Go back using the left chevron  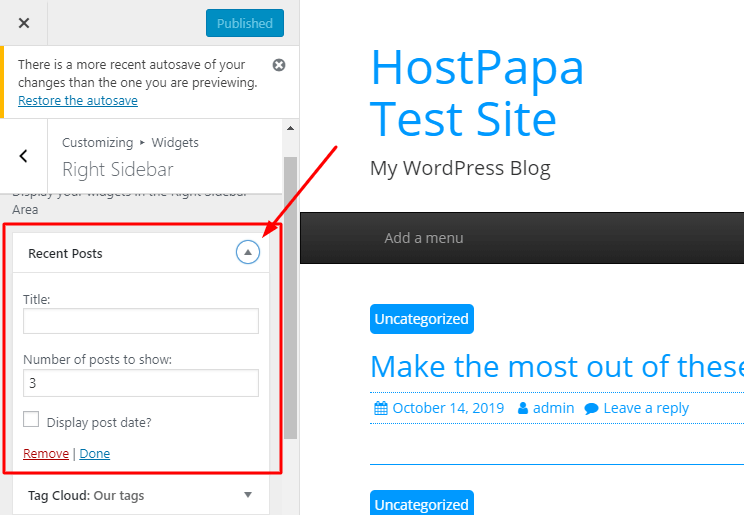pyautogui.click(x=23, y=156)
